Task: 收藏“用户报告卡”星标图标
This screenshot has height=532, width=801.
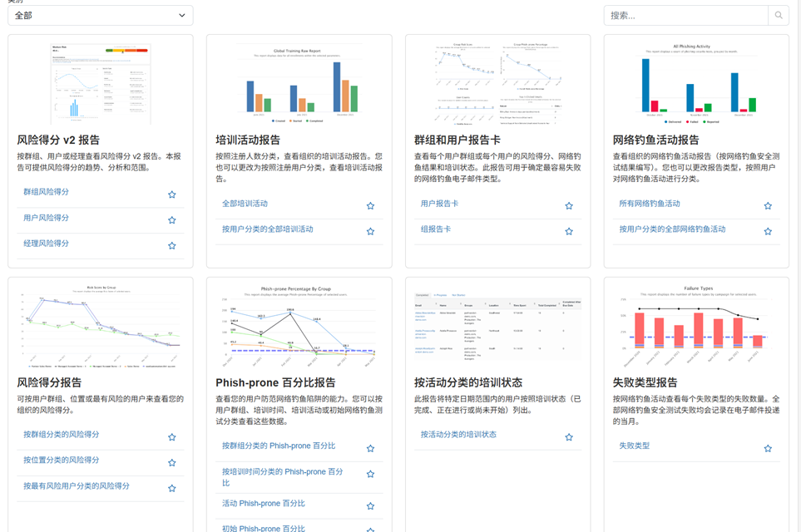Action: tap(569, 206)
